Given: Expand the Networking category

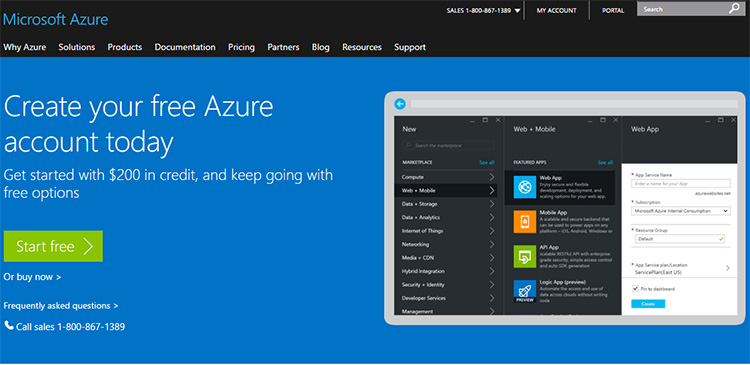Looking at the screenshot, I should 492,244.
